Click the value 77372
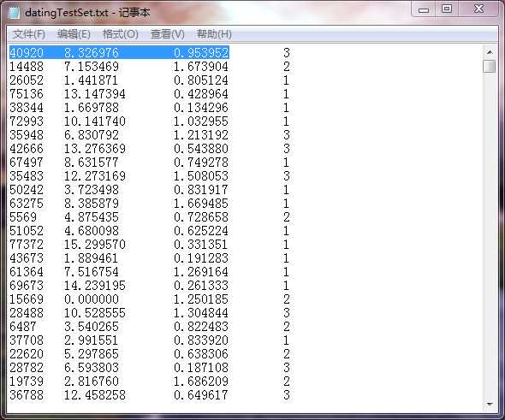 point(27,245)
